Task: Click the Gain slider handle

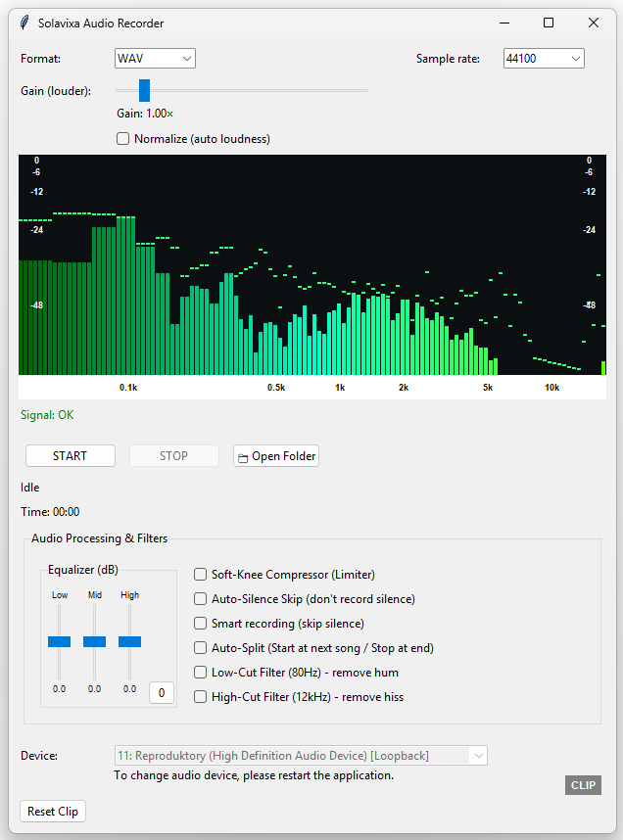Action: pyautogui.click(x=144, y=90)
